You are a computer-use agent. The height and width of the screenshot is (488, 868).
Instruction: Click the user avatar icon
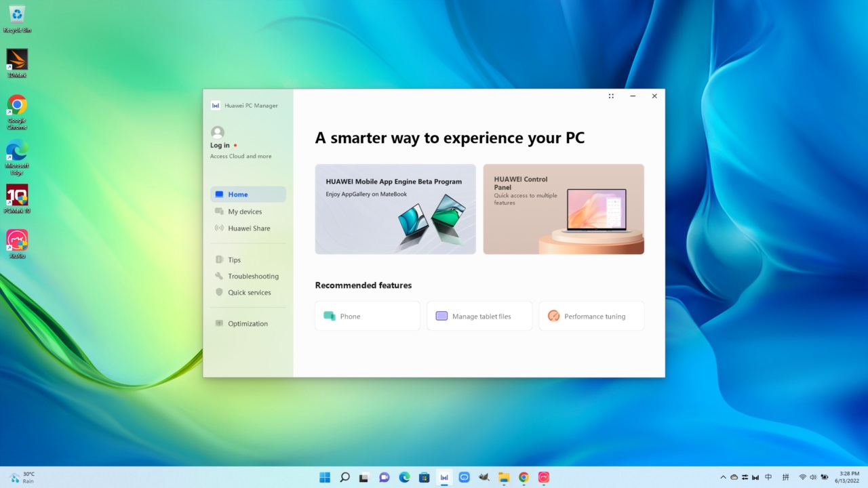[217, 132]
